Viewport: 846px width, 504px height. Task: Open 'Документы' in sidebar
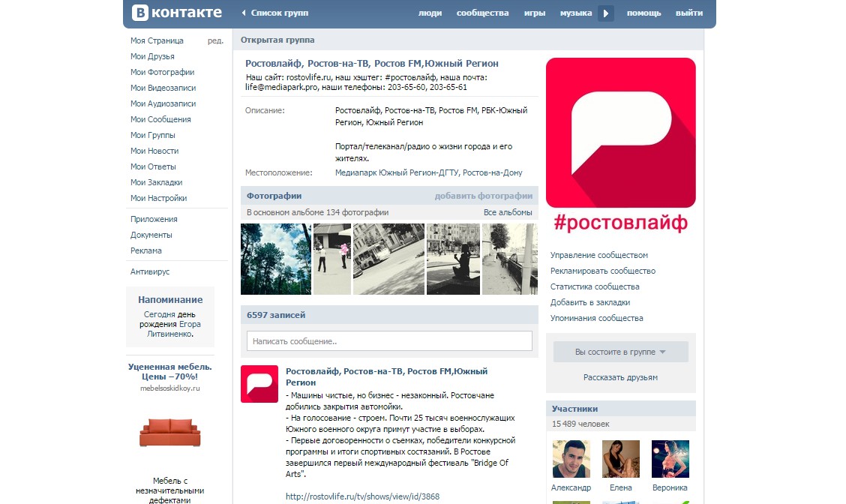point(151,235)
